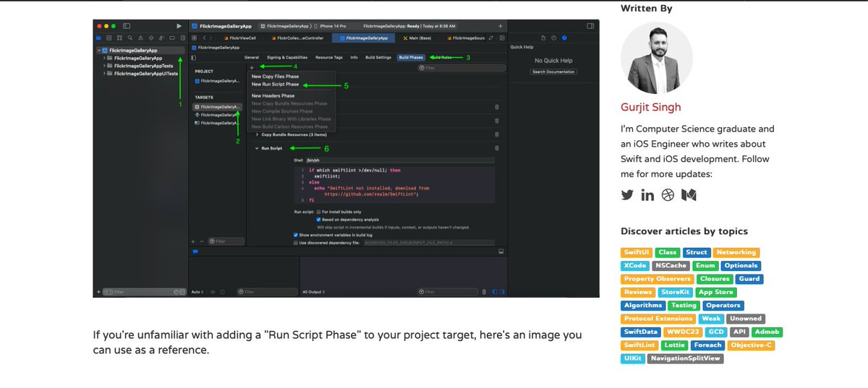868x388 pixels.
Task: Select General tab in Xcode editor
Action: click(251, 57)
